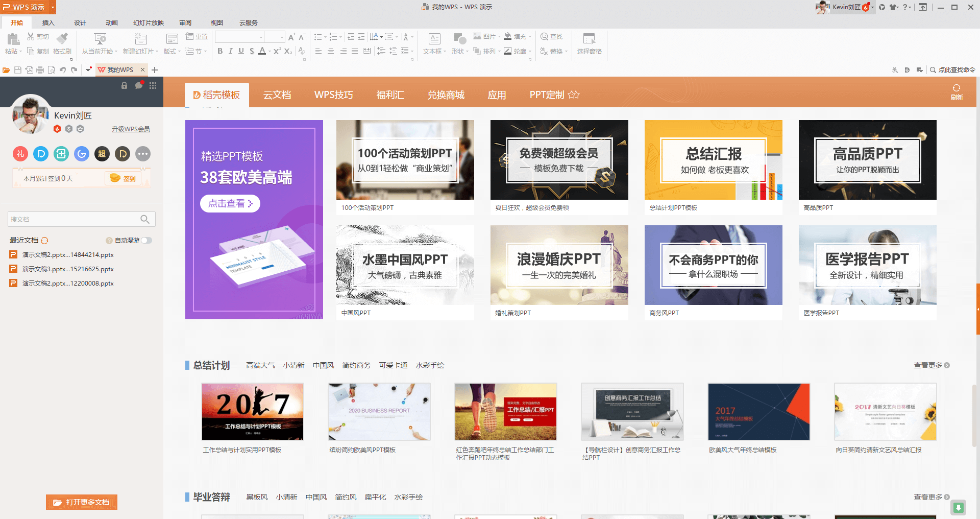Screen dimensions: 980x519
Task: Open 查看更多 link for 总结计划 templates
Action: point(927,365)
